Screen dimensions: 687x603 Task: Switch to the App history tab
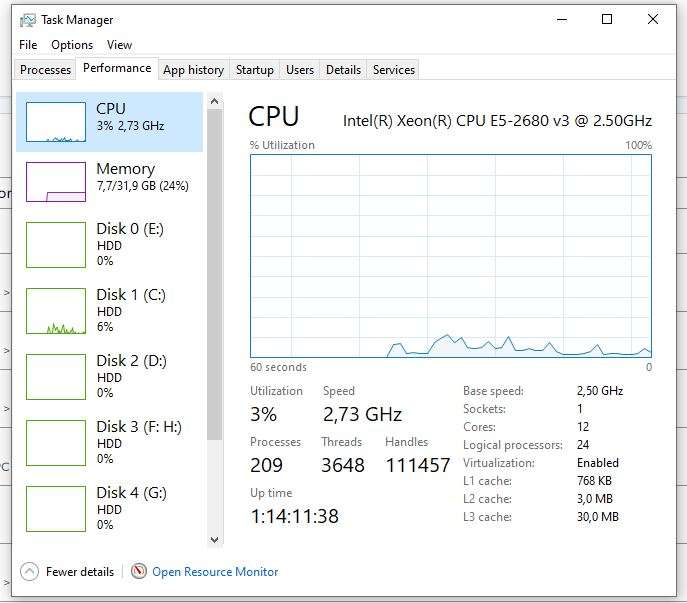click(193, 70)
